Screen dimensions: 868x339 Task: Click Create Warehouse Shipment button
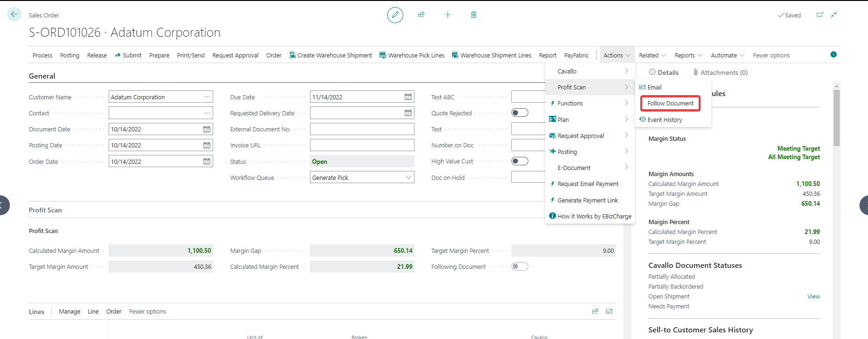click(x=330, y=55)
